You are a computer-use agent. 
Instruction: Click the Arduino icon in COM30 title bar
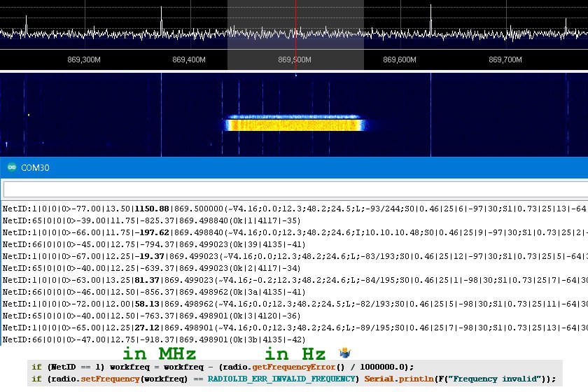pos(11,167)
